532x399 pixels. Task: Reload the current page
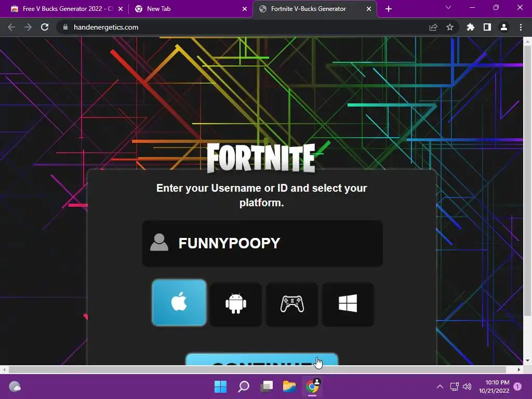point(45,27)
